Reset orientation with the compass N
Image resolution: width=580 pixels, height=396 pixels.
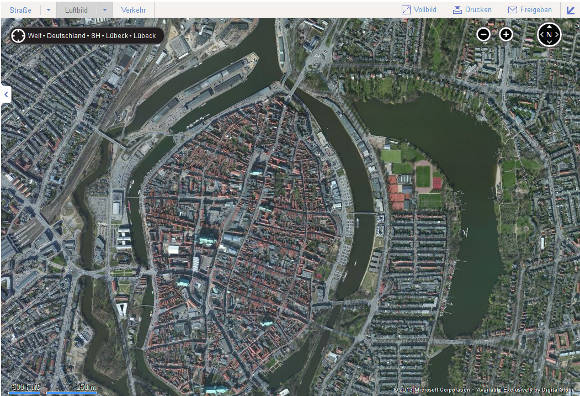tap(549, 35)
